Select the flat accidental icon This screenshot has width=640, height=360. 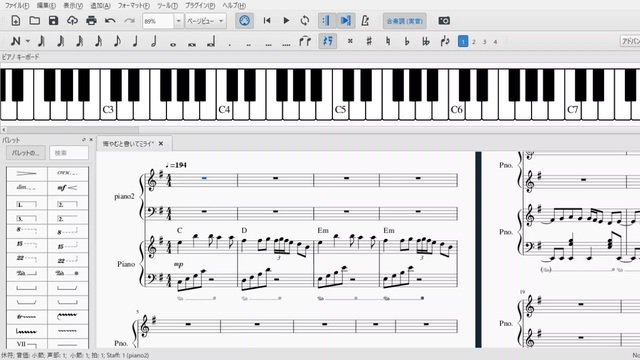407,41
